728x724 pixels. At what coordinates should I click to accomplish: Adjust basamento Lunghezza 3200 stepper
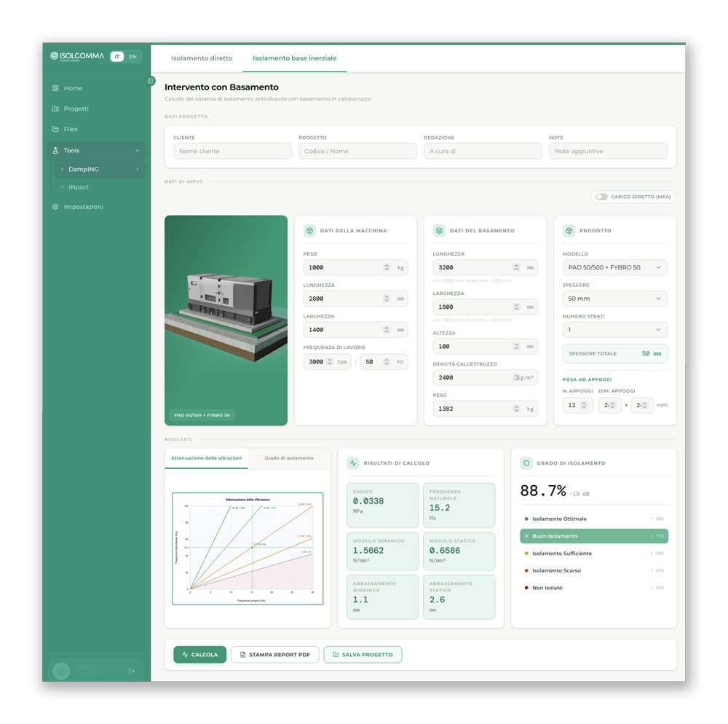pyautogui.click(x=516, y=267)
